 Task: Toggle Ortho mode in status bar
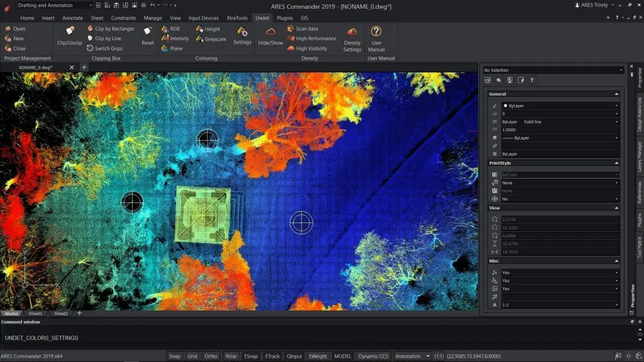click(x=211, y=356)
